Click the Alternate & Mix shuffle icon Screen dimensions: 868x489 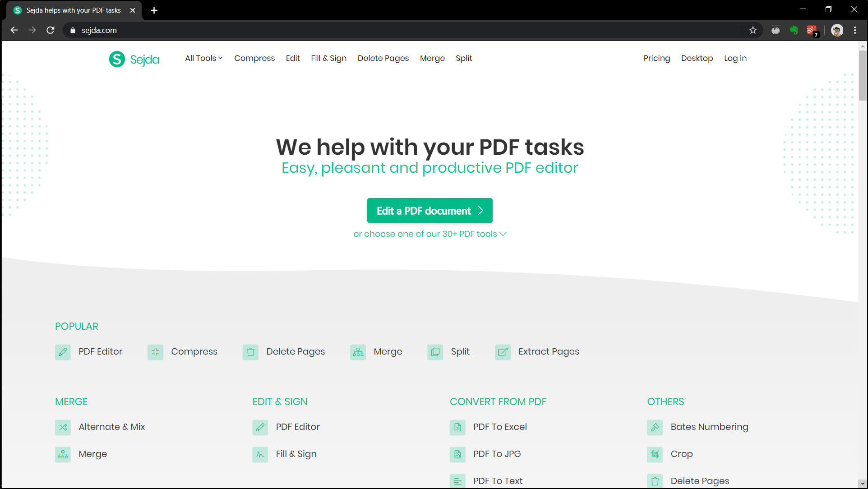63,427
